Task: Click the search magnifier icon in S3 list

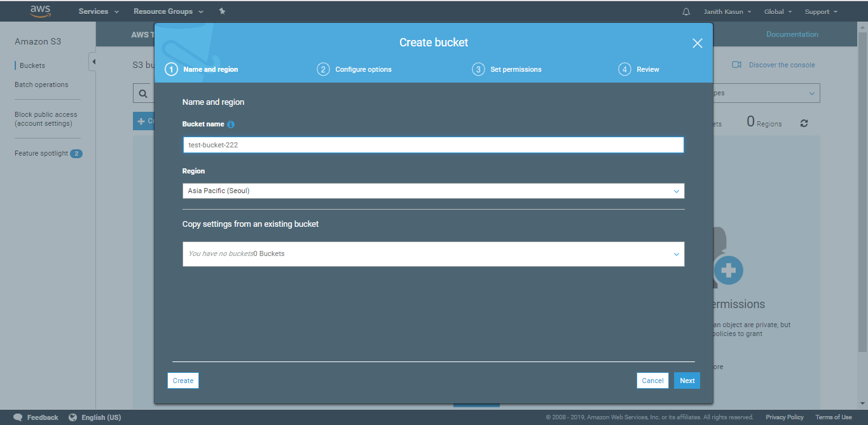Action: [143, 93]
